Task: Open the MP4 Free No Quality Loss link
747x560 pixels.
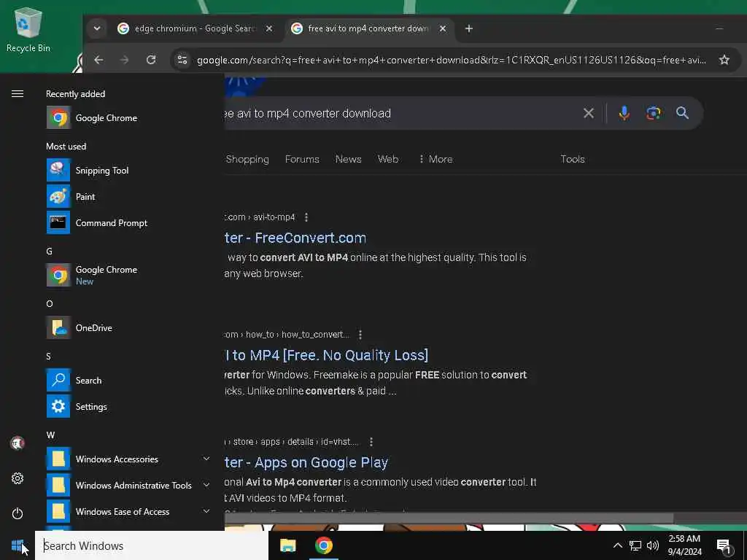Action: (326, 355)
